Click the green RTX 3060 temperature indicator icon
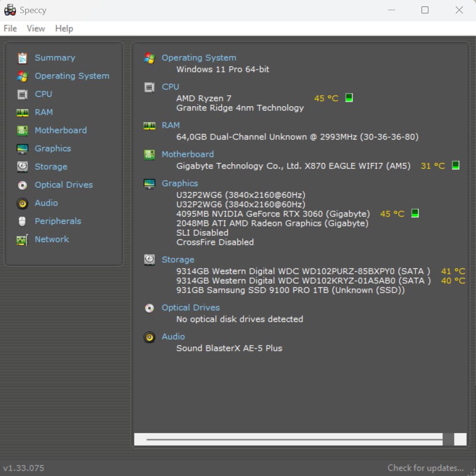The width and height of the screenshot is (476, 476). (x=415, y=213)
